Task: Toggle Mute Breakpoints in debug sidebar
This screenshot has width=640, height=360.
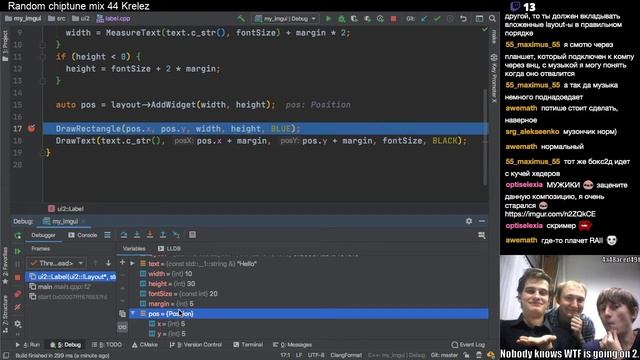Action: (18, 307)
